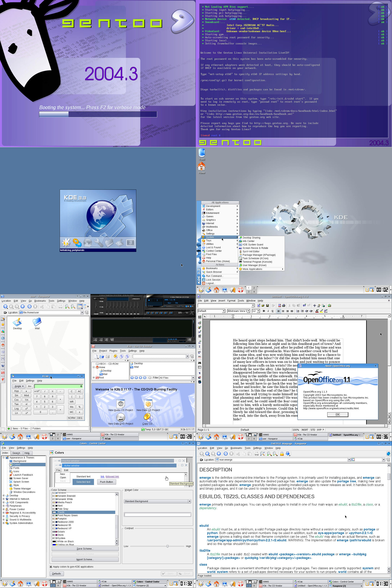Open the Default paragraph style dropdown in OpenOffice
The height and width of the screenshot is (588, 392).
tap(224, 311)
